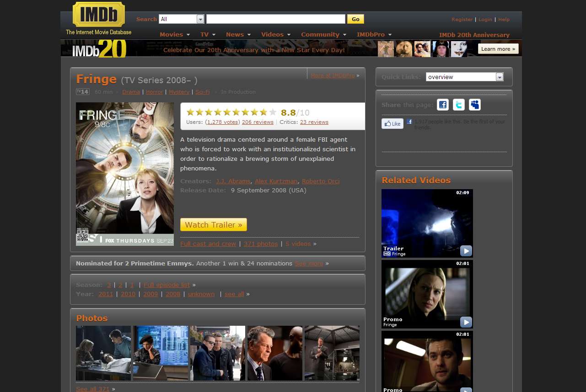586x392 pixels.
Task: Click See all 371 photos link
Action: click(x=93, y=389)
